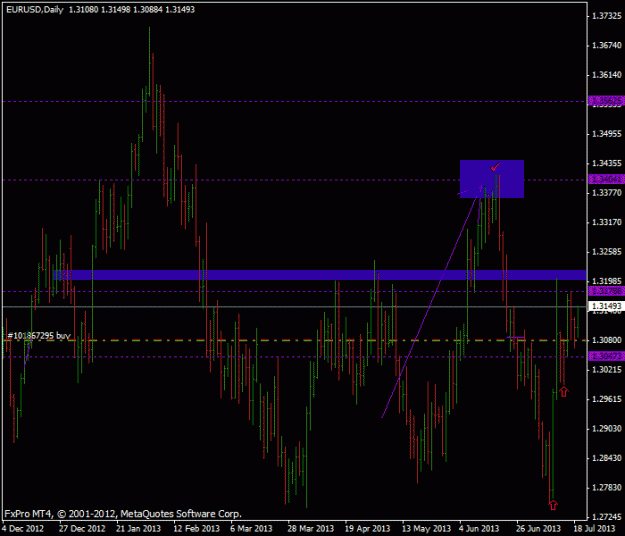The height and width of the screenshot is (536, 625).
Task: Click the 1.30215 price scale label
Action: pyautogui.click(x=606, y=369)
